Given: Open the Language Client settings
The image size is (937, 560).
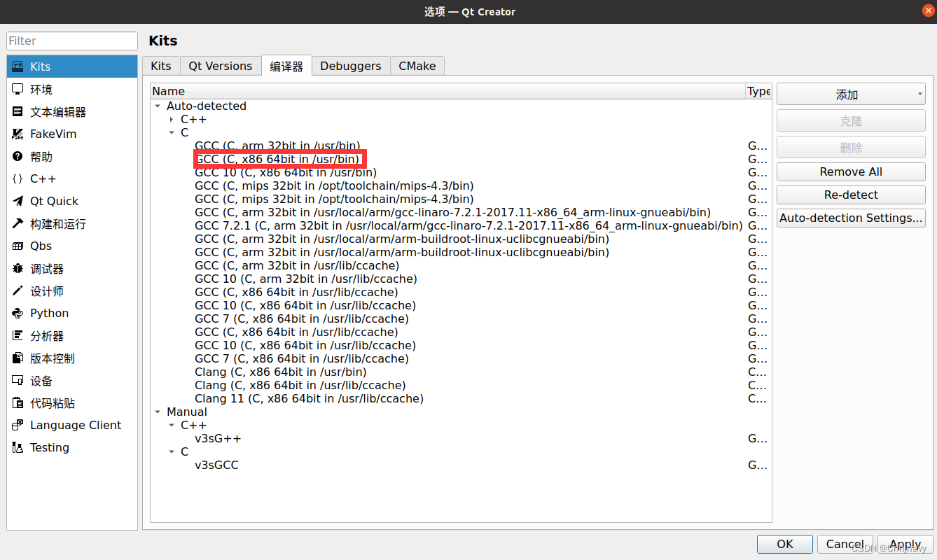Looking at the screenshot, I should coord(75,425).
